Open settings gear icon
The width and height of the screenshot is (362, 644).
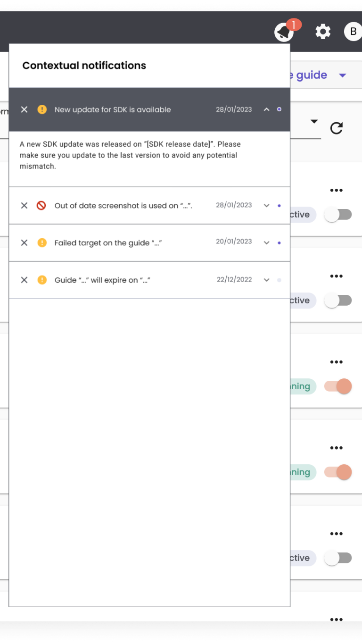pyautogui.click(x=323, y=32)
